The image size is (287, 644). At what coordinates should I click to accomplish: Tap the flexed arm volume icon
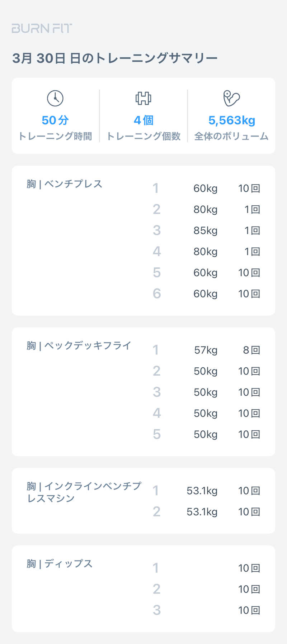pyautogui.click(x=231, y=98)
